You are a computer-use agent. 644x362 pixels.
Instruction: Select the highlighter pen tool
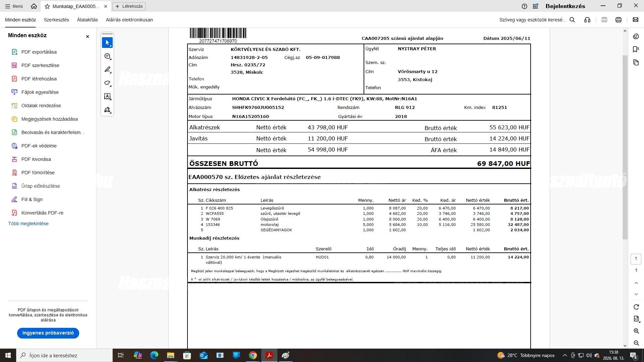107,70
